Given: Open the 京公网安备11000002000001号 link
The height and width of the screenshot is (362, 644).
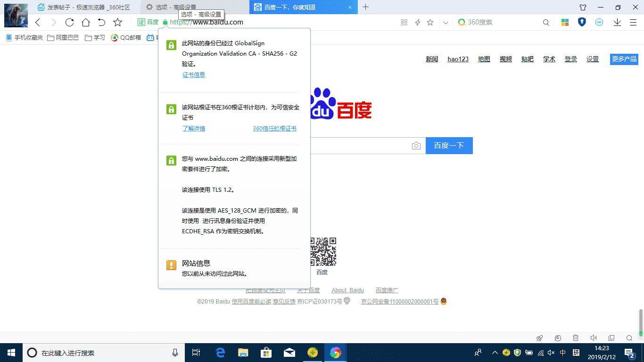Looking at the screenshot, I should 400,301.
